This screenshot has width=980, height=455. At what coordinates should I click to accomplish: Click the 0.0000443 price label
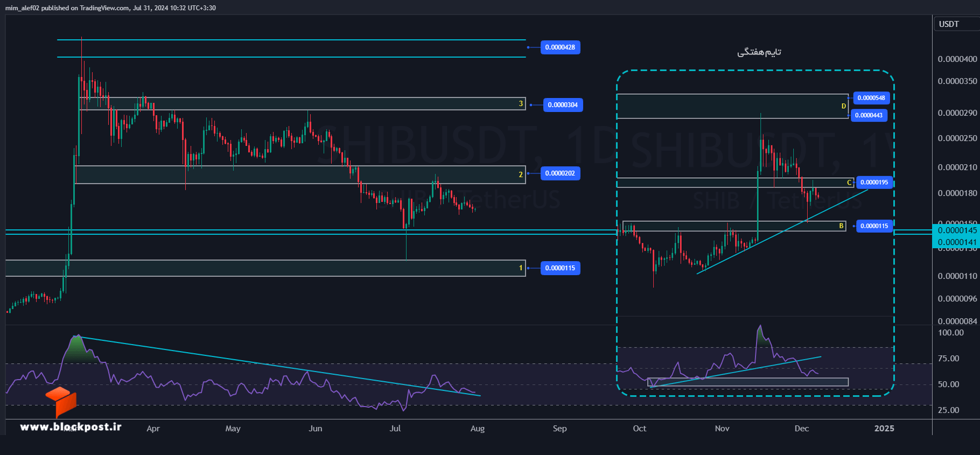(869, 115)
